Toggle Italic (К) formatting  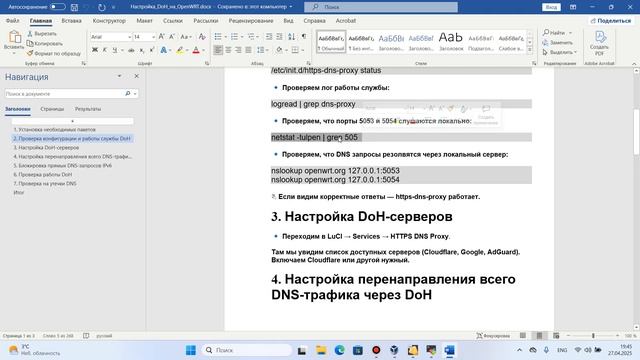(104, 50)
